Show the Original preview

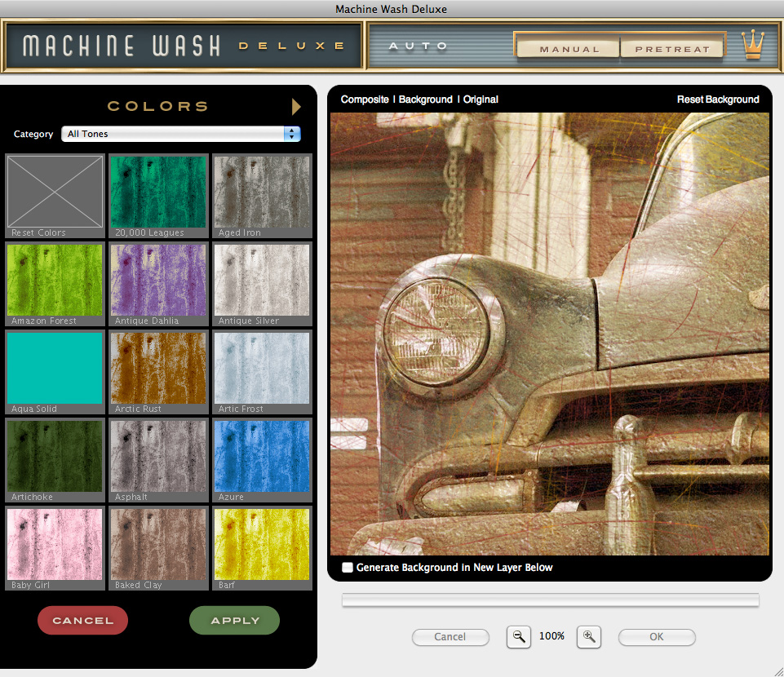click(x=481, y=99)
